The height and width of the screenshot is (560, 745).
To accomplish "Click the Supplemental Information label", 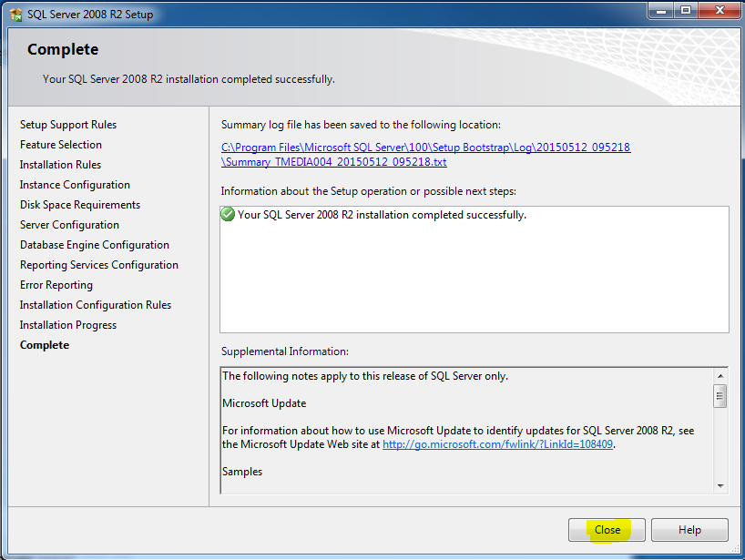I will [x=284, y=351].
